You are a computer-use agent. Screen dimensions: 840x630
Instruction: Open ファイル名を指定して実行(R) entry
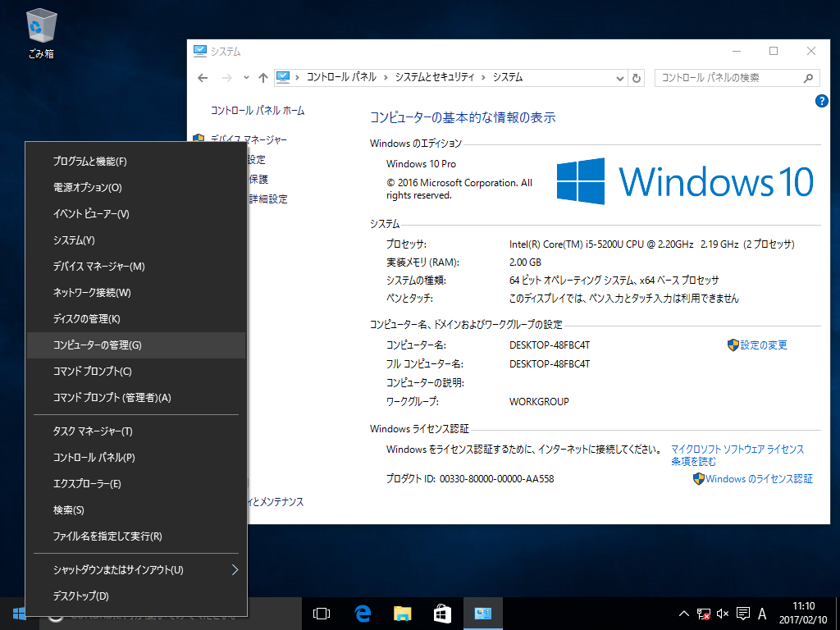(136, 536)
